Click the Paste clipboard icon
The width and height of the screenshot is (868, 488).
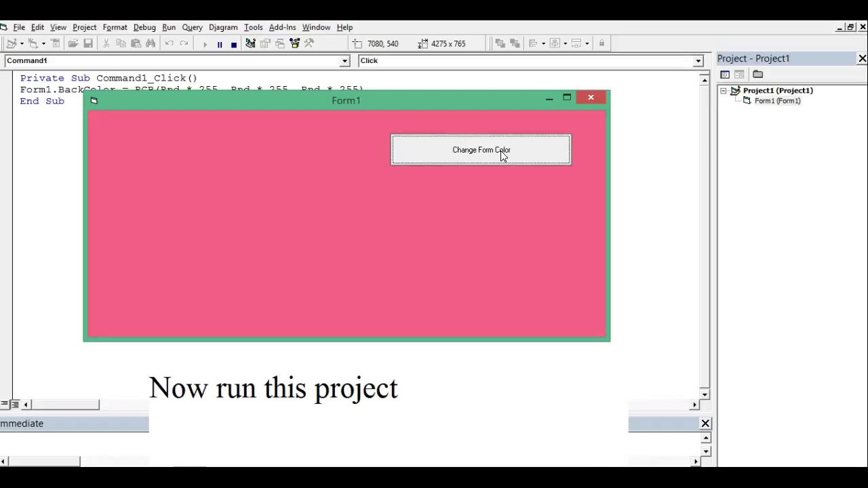pyautogui.click(x=136, y=43)
